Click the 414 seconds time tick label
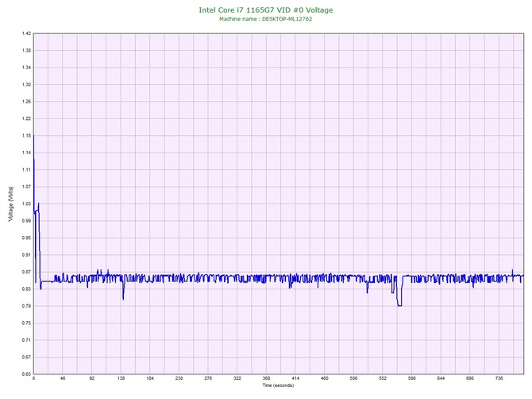532x399 pixels. click(x=295, y=378)
